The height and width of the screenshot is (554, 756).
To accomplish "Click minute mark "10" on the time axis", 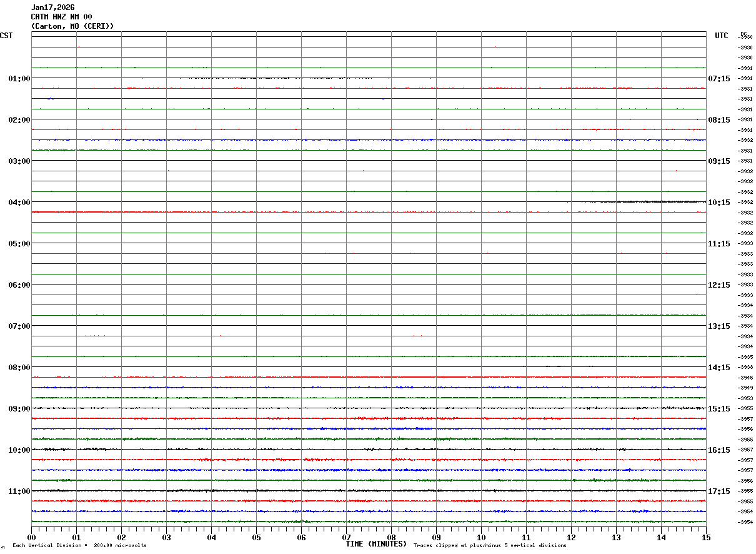I will click(x=481, y=537).
